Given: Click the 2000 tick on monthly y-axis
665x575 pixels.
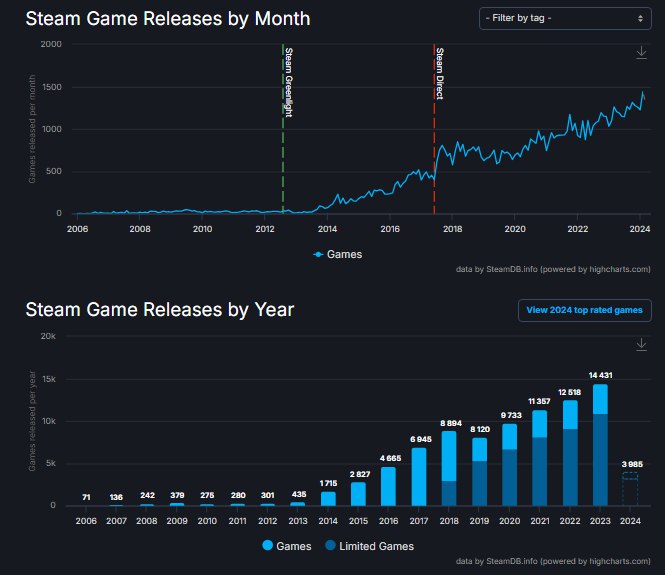Looking at the screenshot, I should [51, 44].
